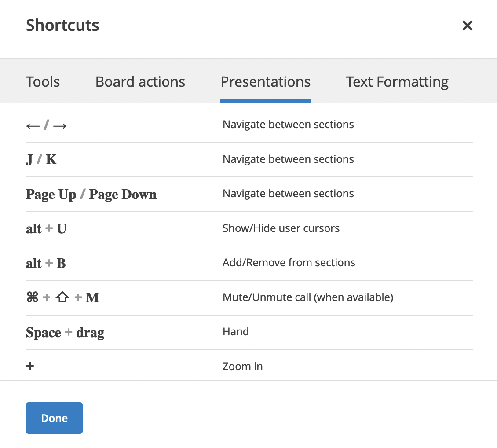This screenshot has height=448, width=497.
Task: Open the Board actions tab
Action: (140, 82)
